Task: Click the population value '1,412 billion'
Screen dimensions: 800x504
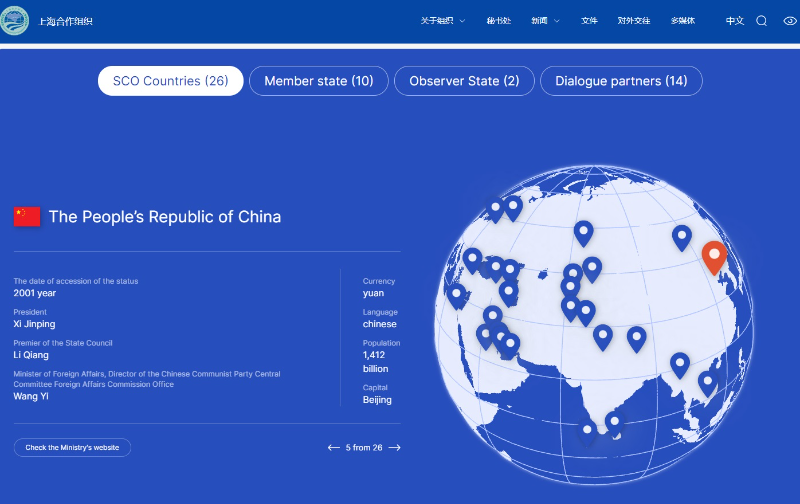Action: pos(376,362)
